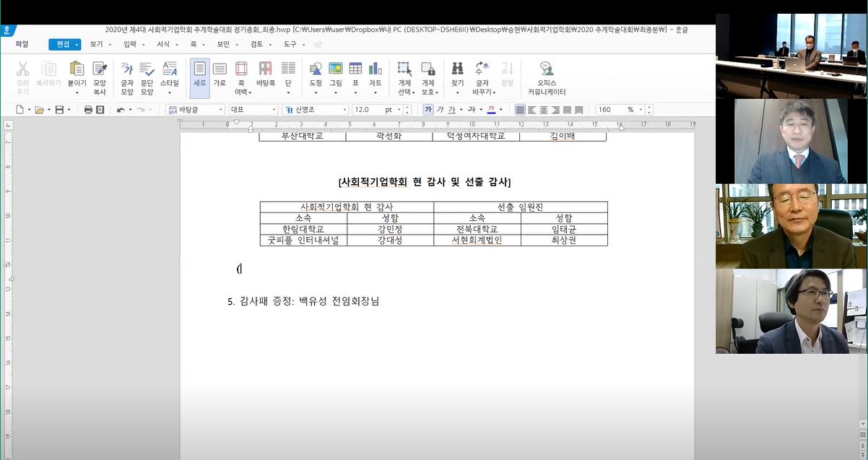Viewport: 868px width, 460px height.
Task: Select the Format Copy (모양 복사) tool
Action: tap(100, 69)
